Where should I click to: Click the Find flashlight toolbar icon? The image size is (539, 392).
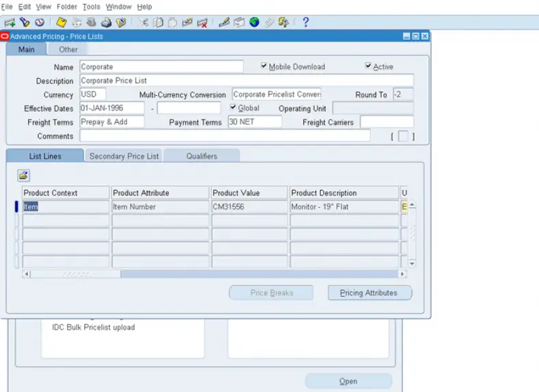(25, 23)
